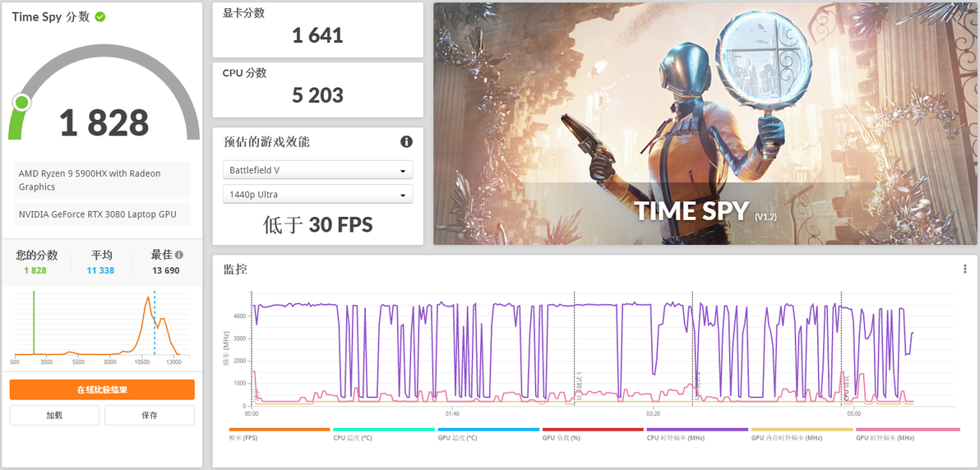The height and width of the screenshot is (470, 980).
Task: Click the 低于 30 FPS estimate text
Action: coord(317,224)
